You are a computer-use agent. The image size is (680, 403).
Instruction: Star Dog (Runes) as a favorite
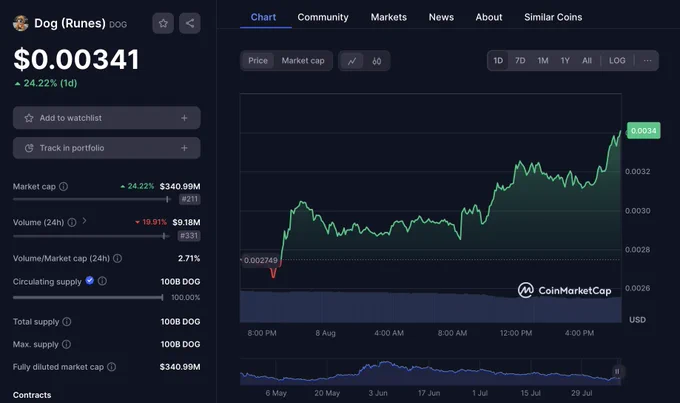point(163,23)
